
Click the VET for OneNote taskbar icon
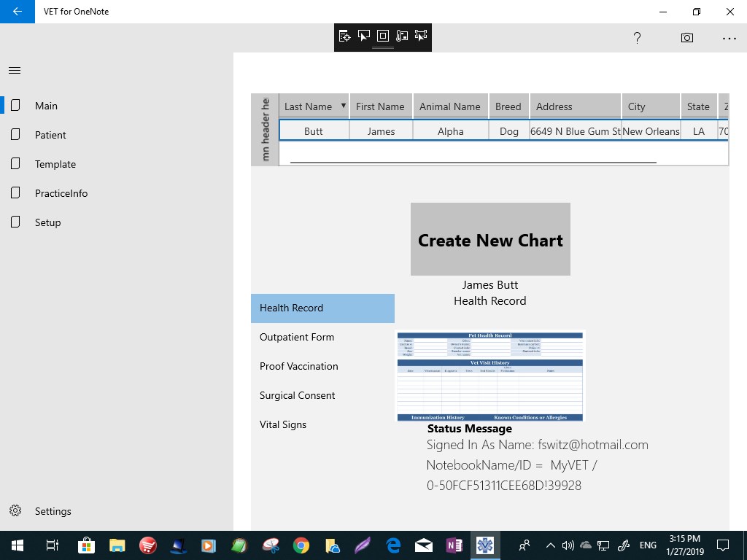(x=485, y=545)
